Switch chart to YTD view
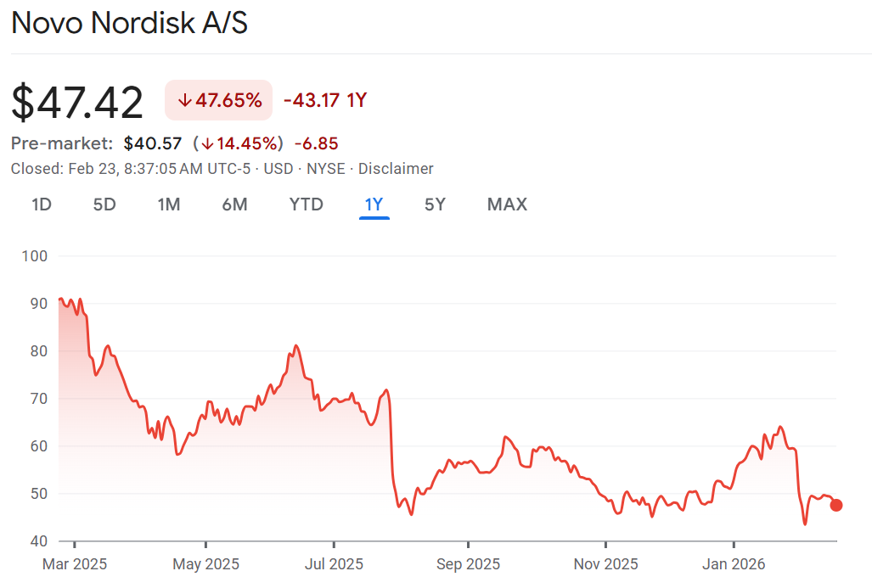This screenshot has height=588, width=872. 306,204
